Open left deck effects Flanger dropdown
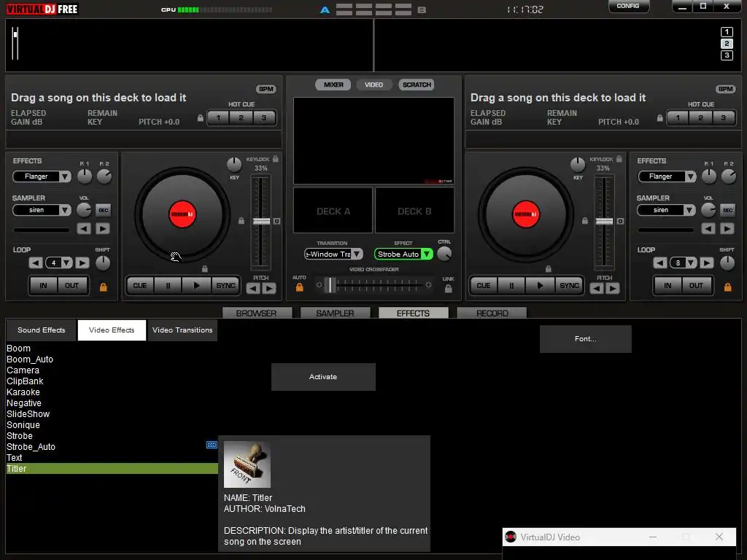Screen dimensions: 747x560 point(65,176)
